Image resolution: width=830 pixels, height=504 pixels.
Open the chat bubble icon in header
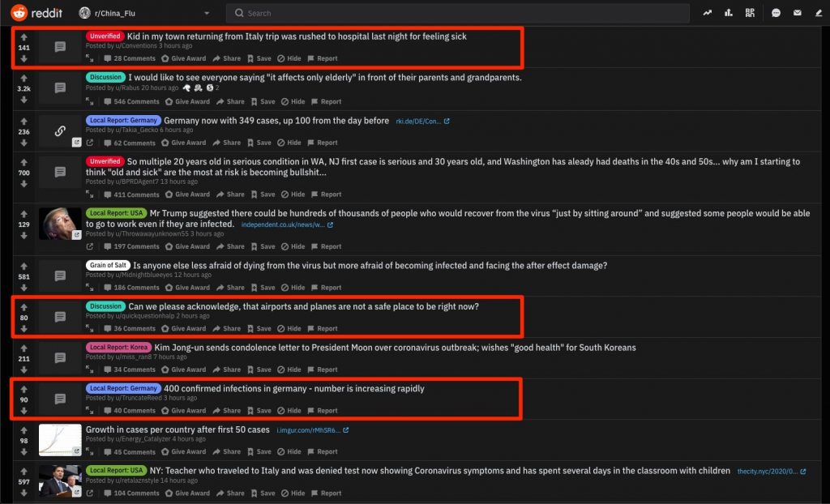pyautogui.click(x=776, y=13)
